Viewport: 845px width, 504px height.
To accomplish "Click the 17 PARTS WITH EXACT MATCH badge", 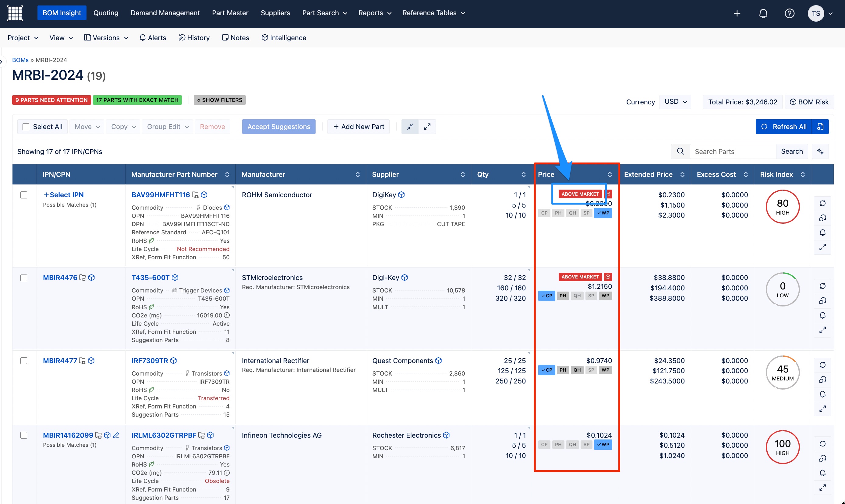I will pyautogui.click(x=137, y=100).
